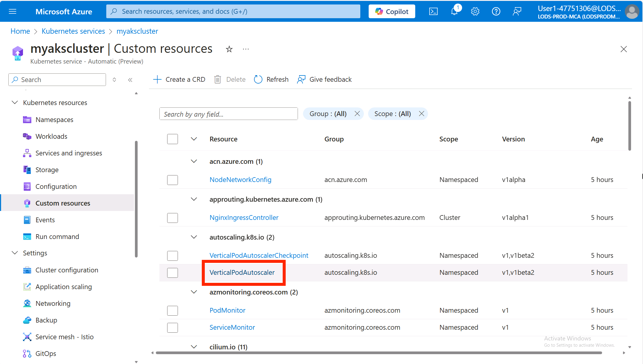Image resolution: width=643 pixels, height=364 pixels.
Task: Open Events in the sidebar
Action: coord(45,220)
